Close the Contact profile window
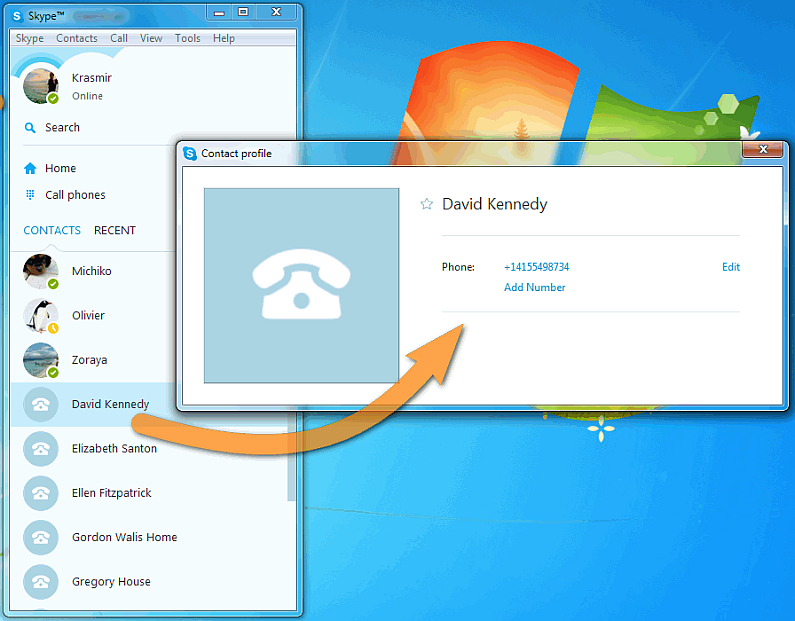Image resolution: width=795 pixels, height=621 pixels. pos(763,150)
